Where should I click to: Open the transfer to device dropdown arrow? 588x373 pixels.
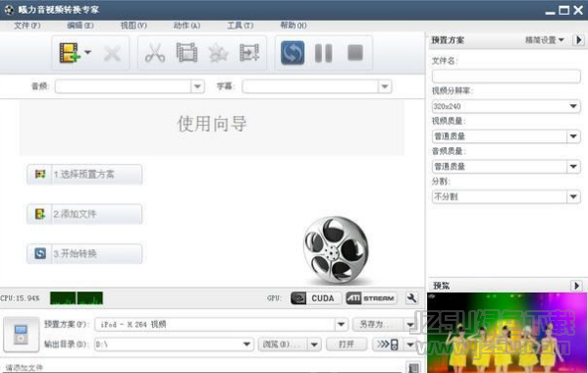[410, 345]
